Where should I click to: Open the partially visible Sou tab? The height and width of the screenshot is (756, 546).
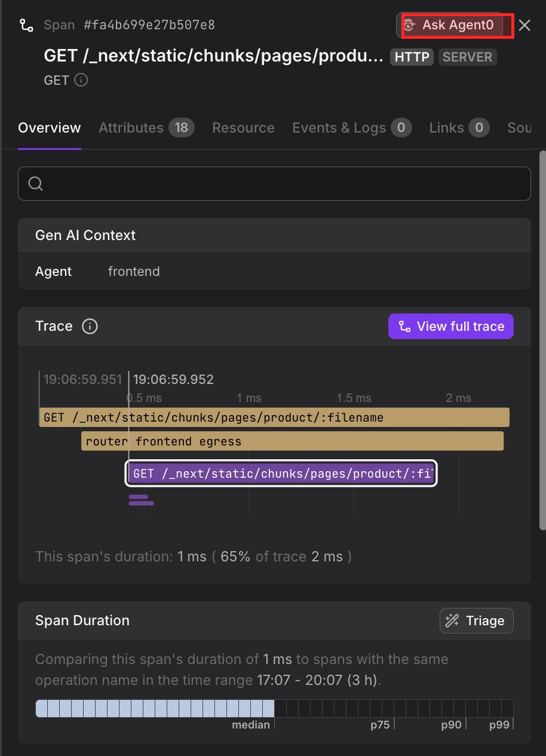point(519,128)
